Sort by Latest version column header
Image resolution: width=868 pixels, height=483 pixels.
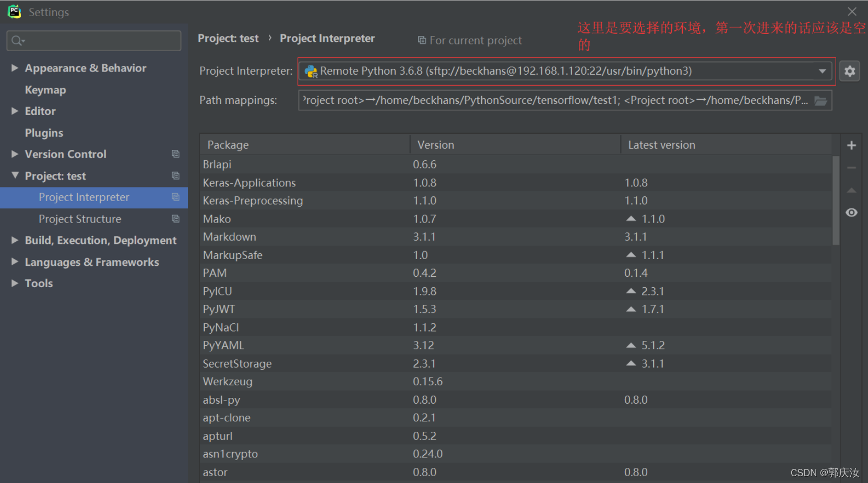coord(726,145)
